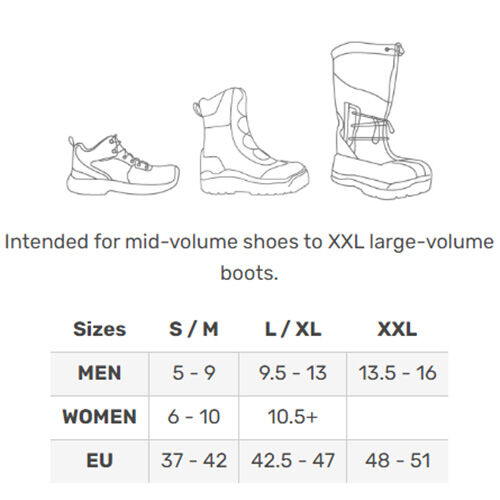Screen dimensions: 500x500
Task: Select the XXL column header
Action: click(397, 329)
